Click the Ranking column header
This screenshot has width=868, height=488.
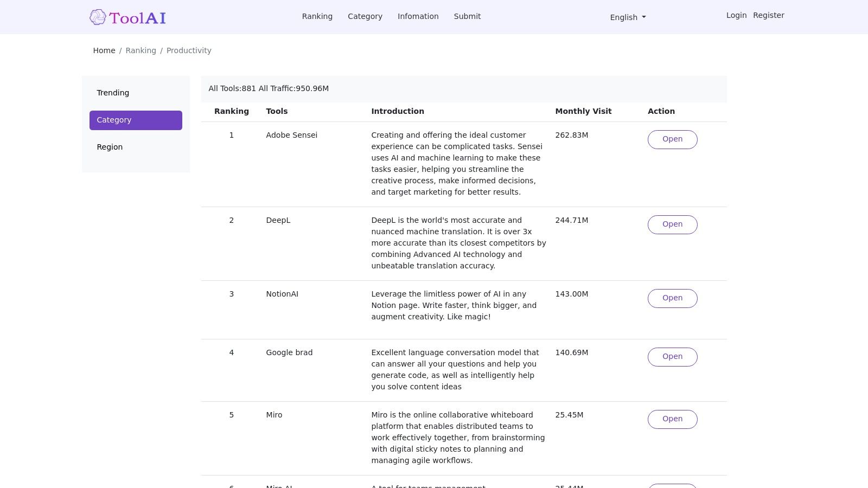[x=232, y=111]
